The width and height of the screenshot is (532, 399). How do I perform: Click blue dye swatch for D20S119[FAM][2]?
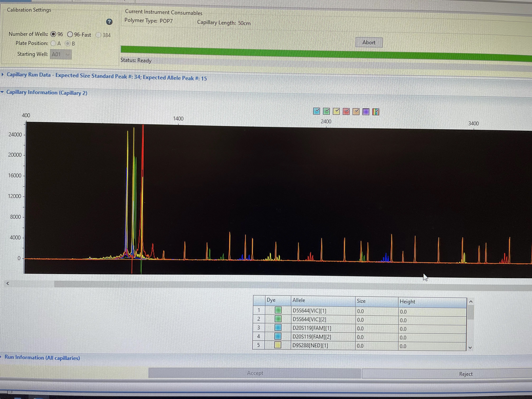[278, 336]
